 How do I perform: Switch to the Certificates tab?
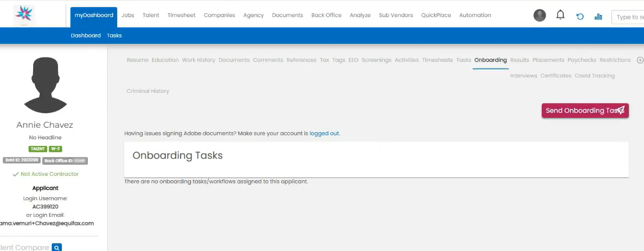coord(556,76)
